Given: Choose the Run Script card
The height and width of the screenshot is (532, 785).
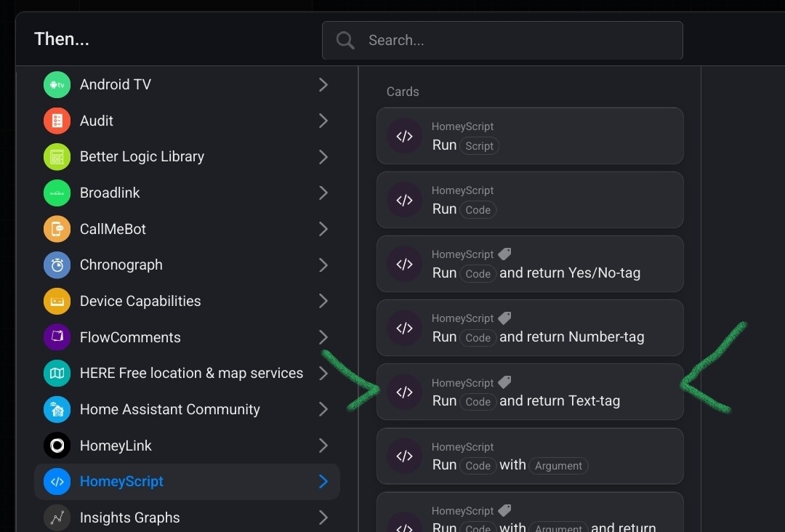Looking at the screenshot, I should 530,136.
